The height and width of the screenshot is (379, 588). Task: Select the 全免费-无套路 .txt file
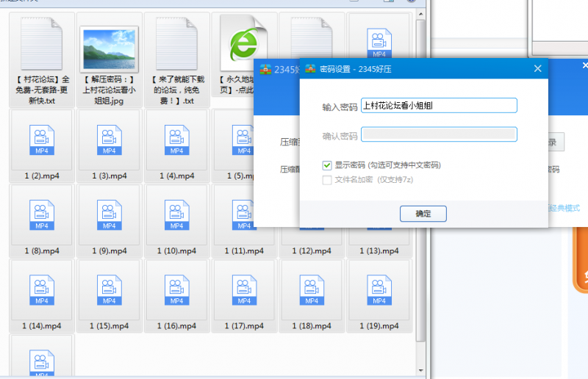[42, 44]
